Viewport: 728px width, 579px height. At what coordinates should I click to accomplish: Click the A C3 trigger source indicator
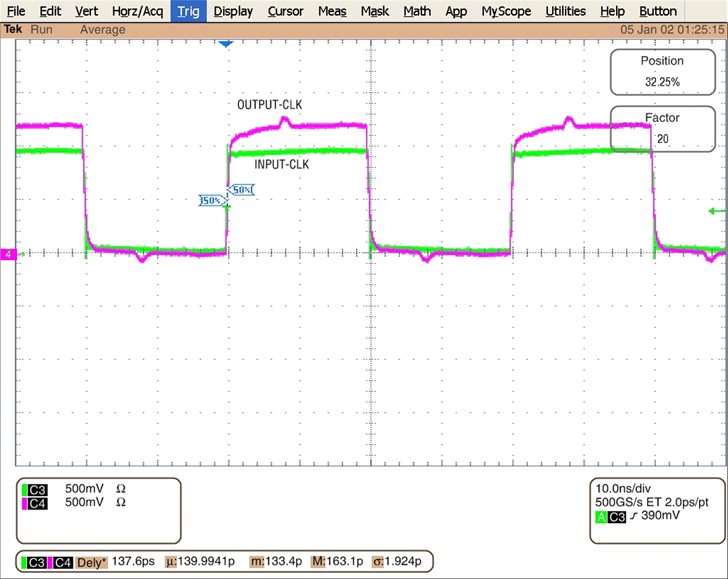click(610, 516)
